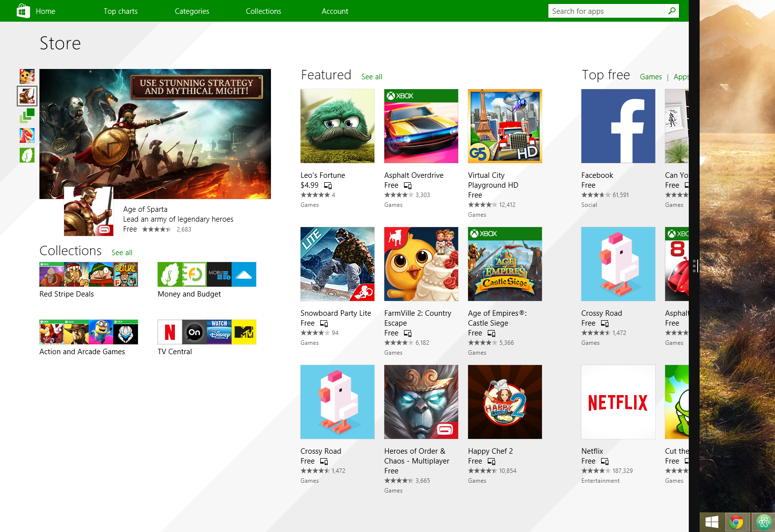This screenshot has height=532, width=775.
Task: Open Facebook app icon
Action: pos(618,126)
